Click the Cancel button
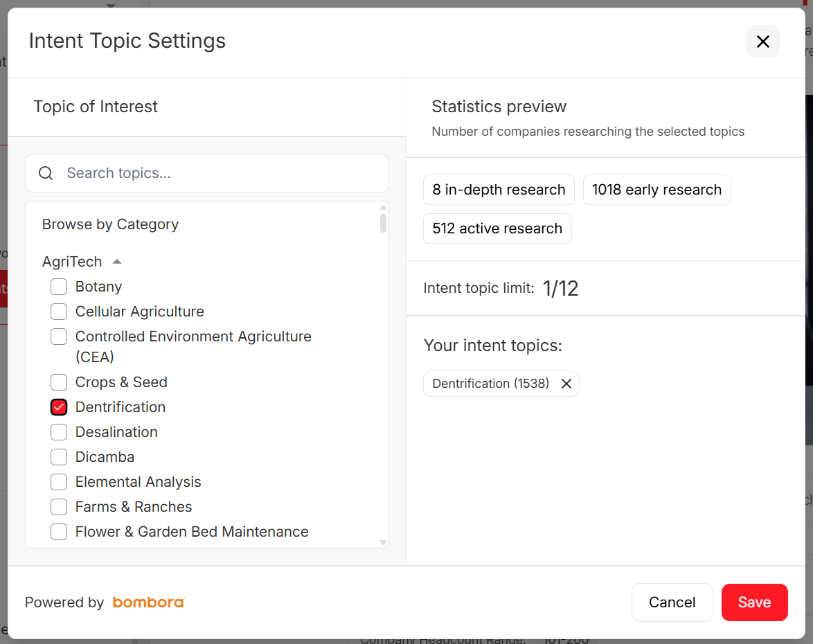 pos(672,602)
